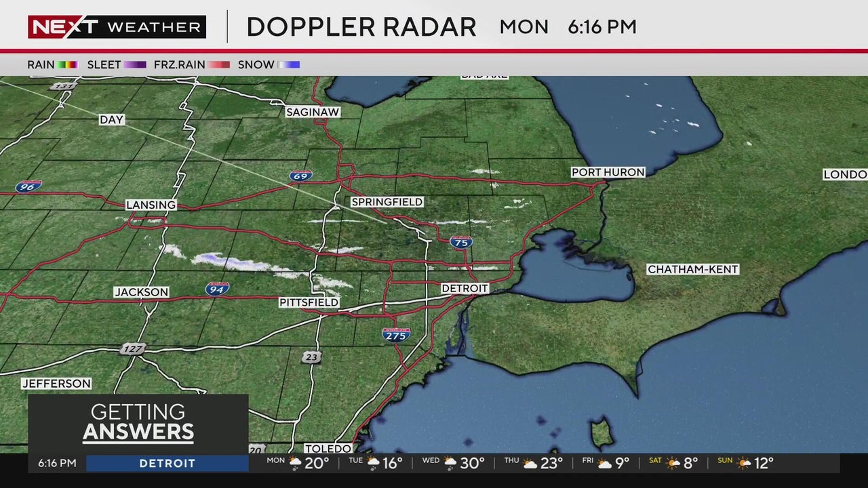Click the Port Huron map label
The width and height of the screenshot is (868, 488).
[x=608, y=172]
